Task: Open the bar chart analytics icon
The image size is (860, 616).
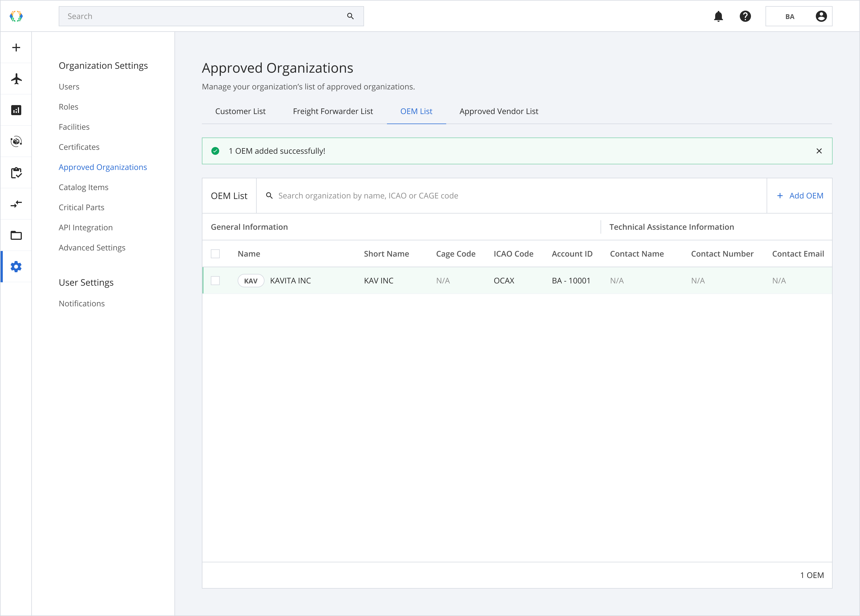Action: (x=16, y=110)
